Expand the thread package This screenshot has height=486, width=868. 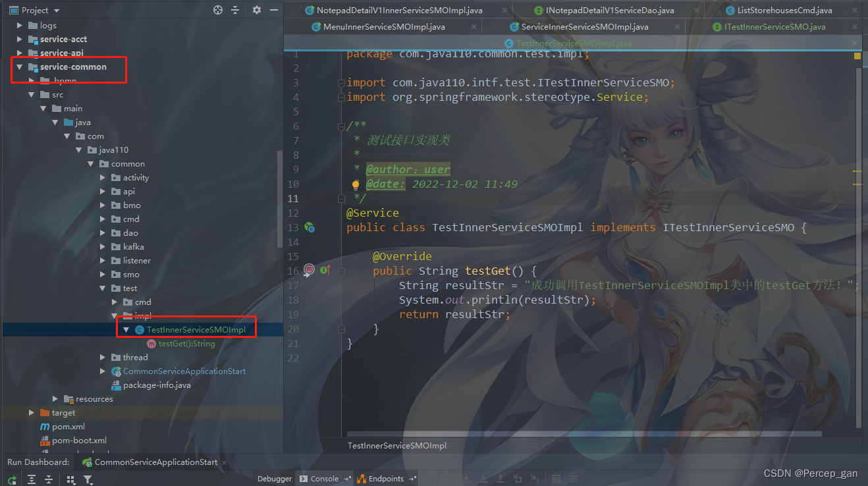102,358
